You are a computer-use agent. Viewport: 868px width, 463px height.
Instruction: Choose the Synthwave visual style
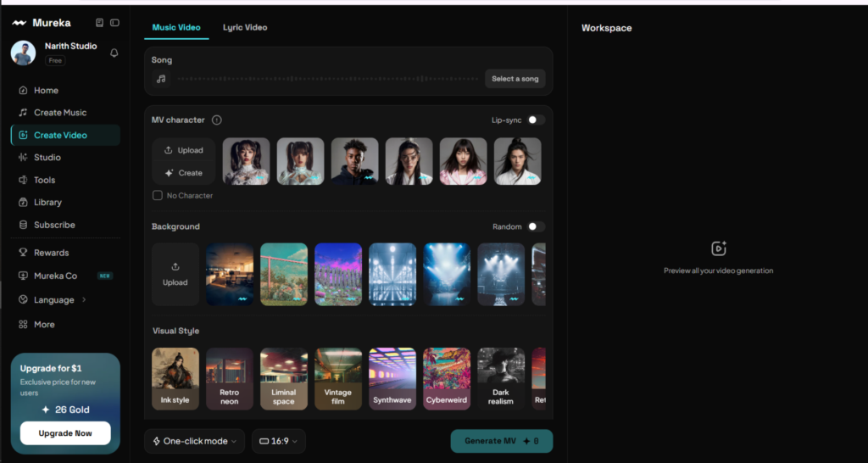pos(392,379)
